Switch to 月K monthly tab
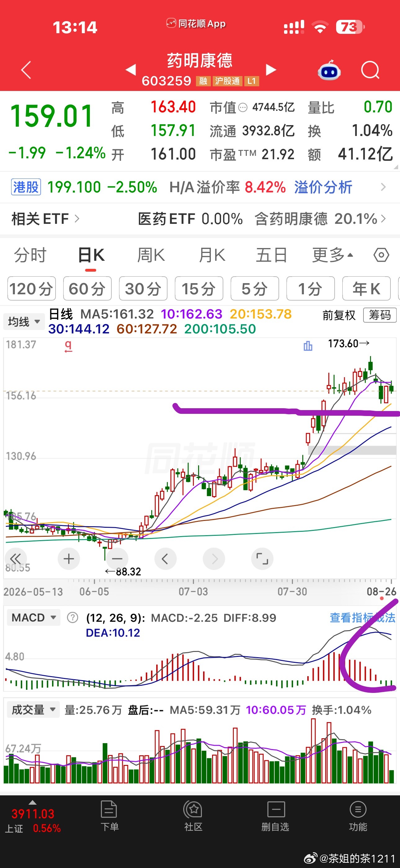The image size is (400, 868). (x=212, y=255)
